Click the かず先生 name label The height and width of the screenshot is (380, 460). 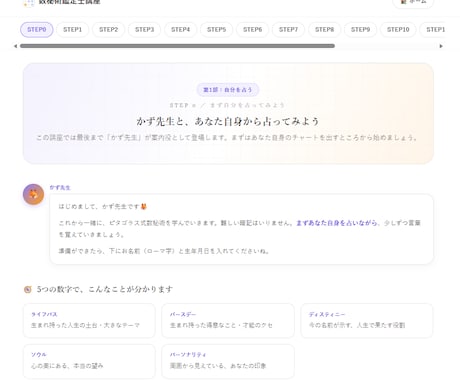click(60, 188)
